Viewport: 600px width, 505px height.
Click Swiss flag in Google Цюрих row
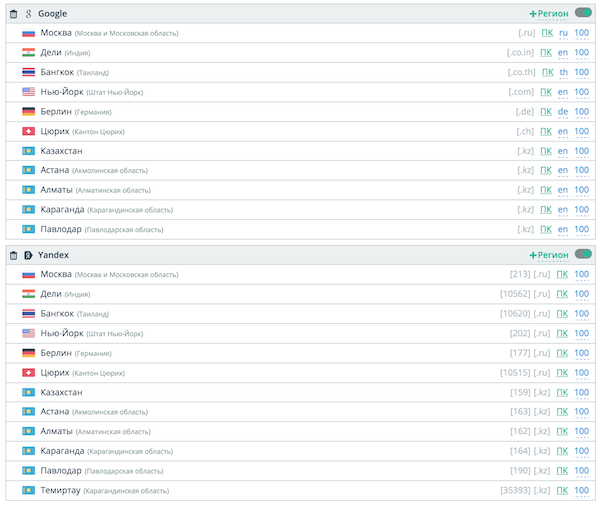pyautogui.click(x=29, y=131)
